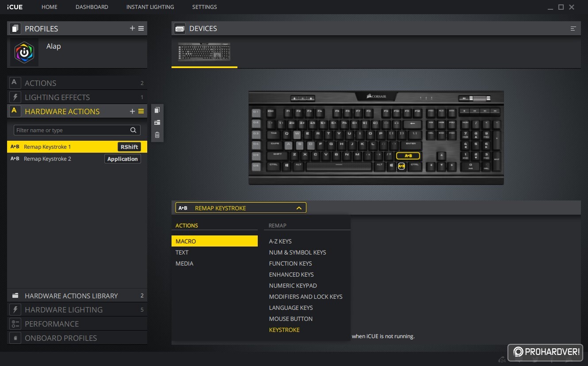
Task: Open the INSTANT LIGHTING tab
Action: point(150,7)
